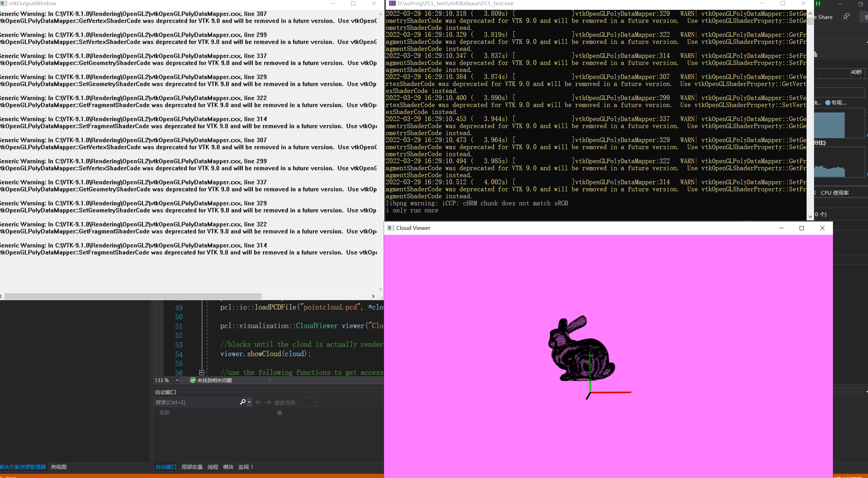Open the 搜索深度 search depth combo box
The height and width of the screenshot is (478, 868).
click(x=308, y=403)
